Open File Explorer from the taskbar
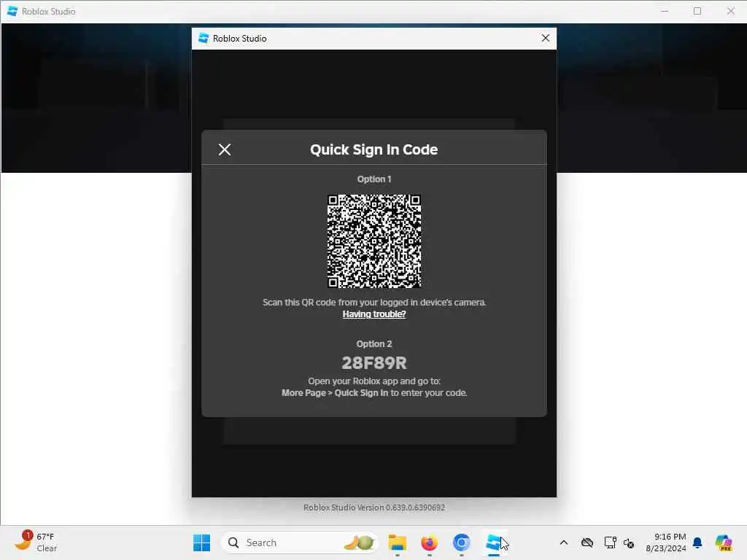Image resolution: width=747 pixels, height=560 pixels. [x=398, y=542]
